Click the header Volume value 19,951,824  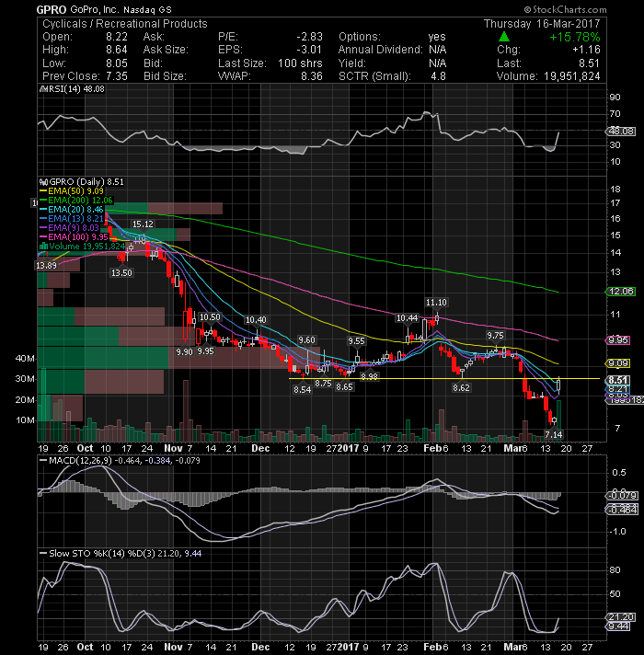click(571, 76)
